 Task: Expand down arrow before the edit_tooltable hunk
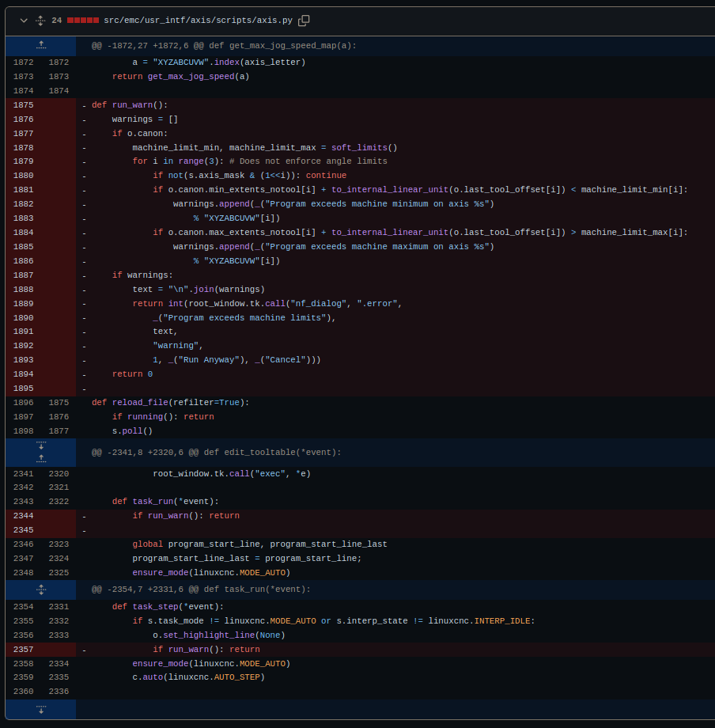click(41, 446)
